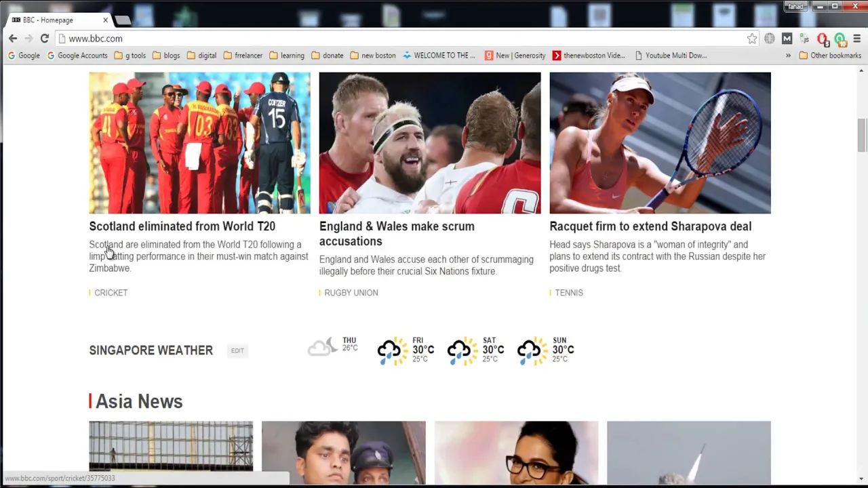This screenshot has height=488, width=868.
Task: Reload the BBC page
Action: click(x=45, y=39)
